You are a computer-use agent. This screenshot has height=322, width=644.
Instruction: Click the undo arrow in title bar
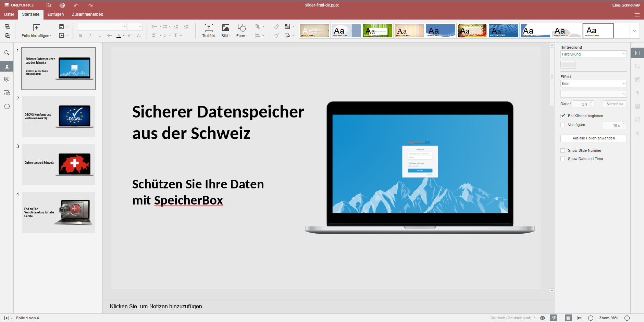[x=76, y=5]
